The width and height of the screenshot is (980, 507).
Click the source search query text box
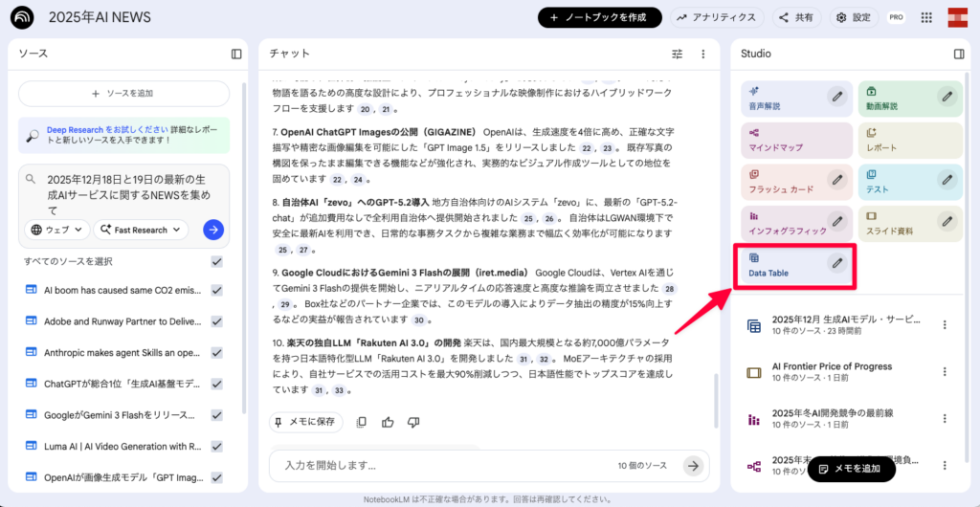point(131,194)
